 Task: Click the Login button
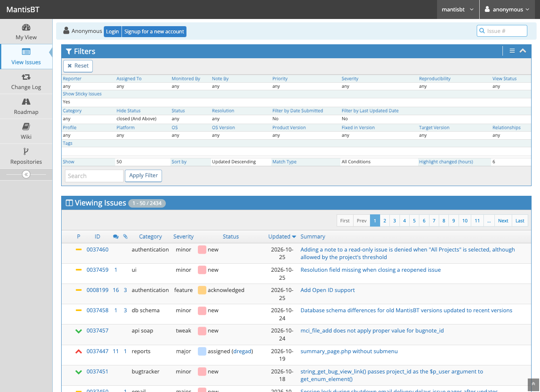[112, 32]
